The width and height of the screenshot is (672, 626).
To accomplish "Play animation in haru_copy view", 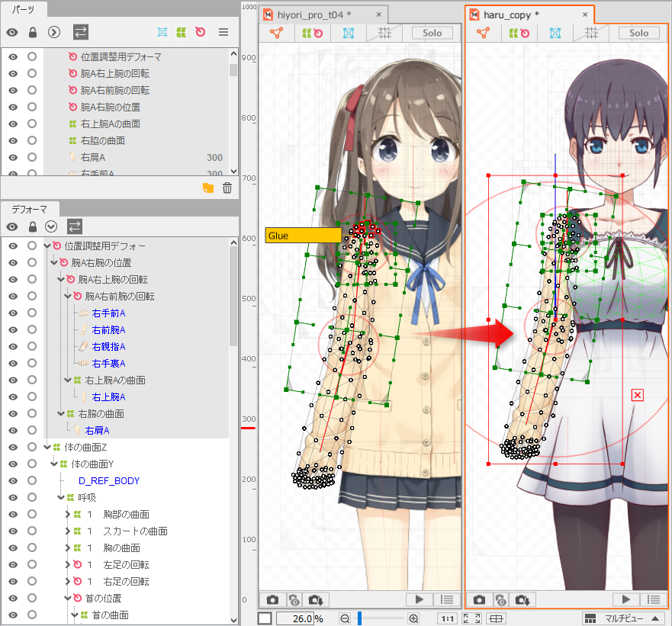I will point(625,600).
